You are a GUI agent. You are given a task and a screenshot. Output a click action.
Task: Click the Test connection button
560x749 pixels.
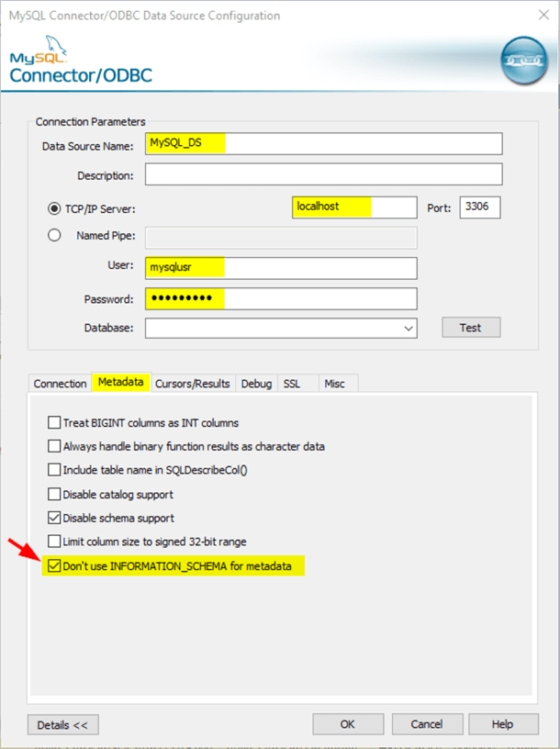click(x=471, y=328)
